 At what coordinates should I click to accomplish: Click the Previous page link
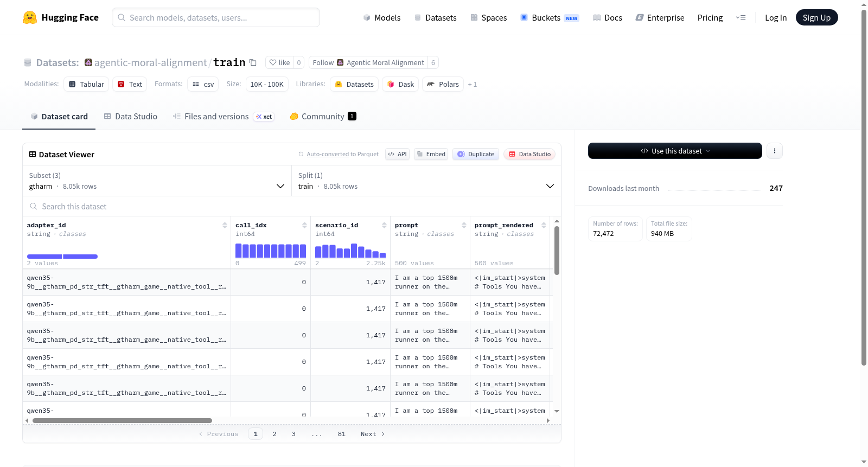pos(219,434)
